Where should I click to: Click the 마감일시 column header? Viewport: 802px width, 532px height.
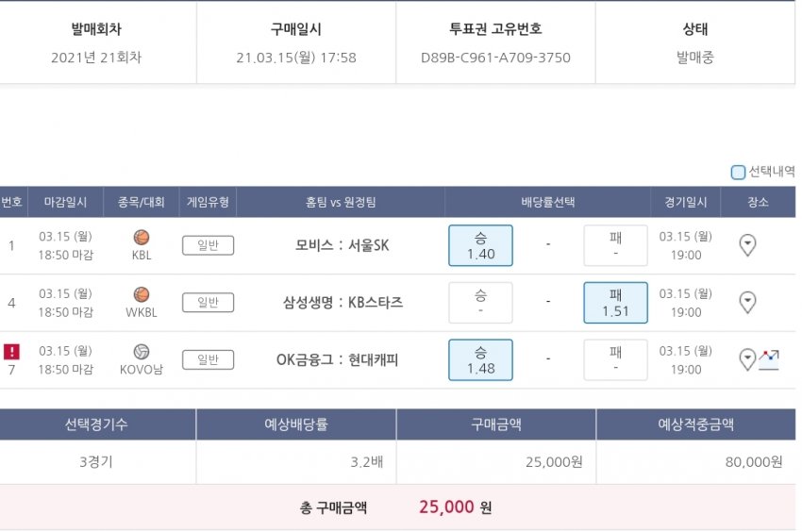(65, 202)
